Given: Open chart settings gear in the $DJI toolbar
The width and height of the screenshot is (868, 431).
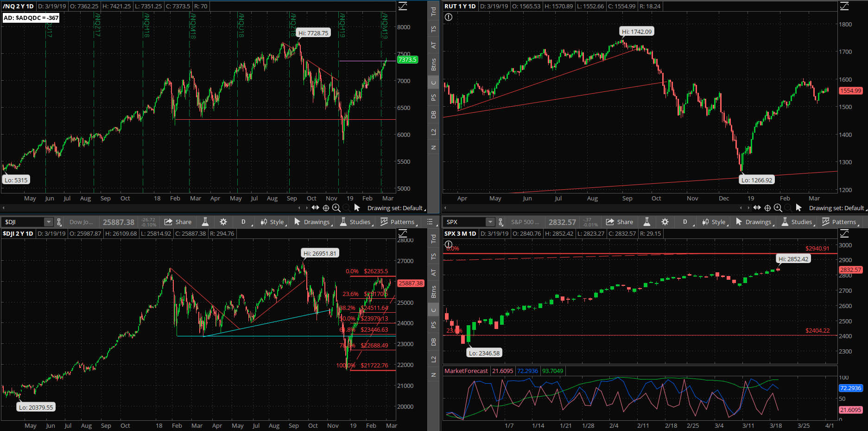Looking at the screenshot, I should 223,222.
